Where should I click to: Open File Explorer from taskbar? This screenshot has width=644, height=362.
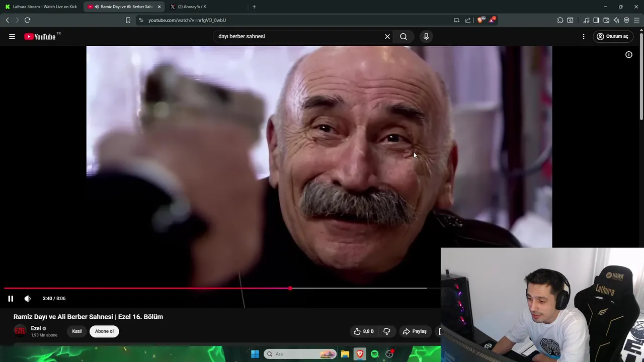[x=345, y=354]
